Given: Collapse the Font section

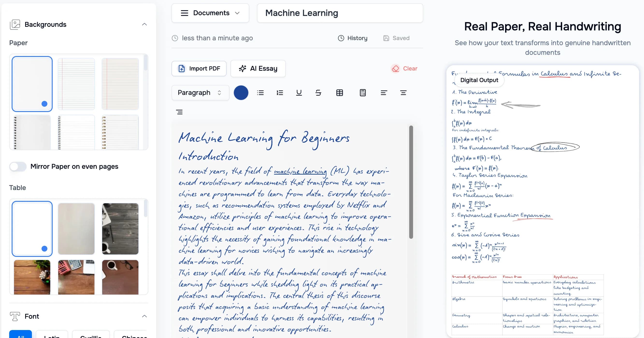Looking at the screenshot, I should click(x=144, y=316).
